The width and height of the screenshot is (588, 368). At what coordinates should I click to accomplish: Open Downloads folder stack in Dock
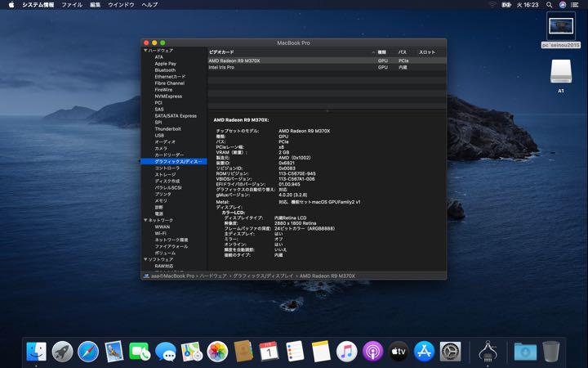coord(525,352)
